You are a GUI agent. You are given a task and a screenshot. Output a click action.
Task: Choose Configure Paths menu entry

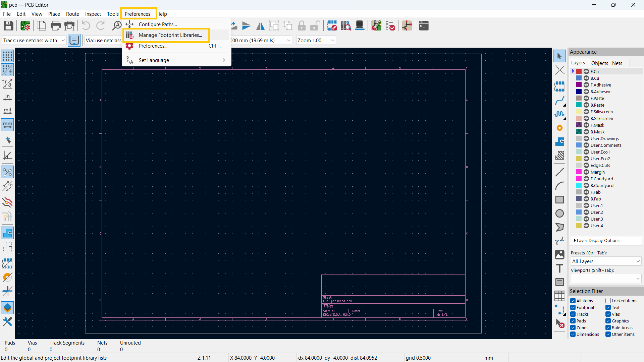tap(176, 24)
